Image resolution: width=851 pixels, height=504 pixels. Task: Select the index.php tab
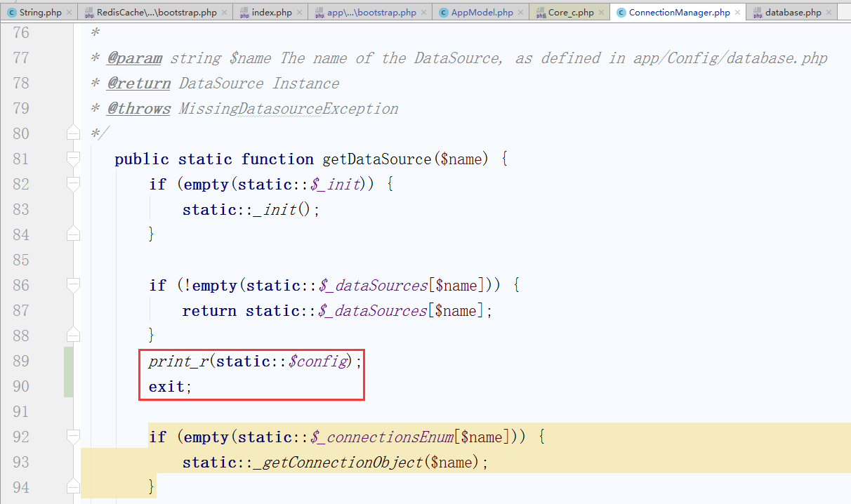click(x=272, y=13)
